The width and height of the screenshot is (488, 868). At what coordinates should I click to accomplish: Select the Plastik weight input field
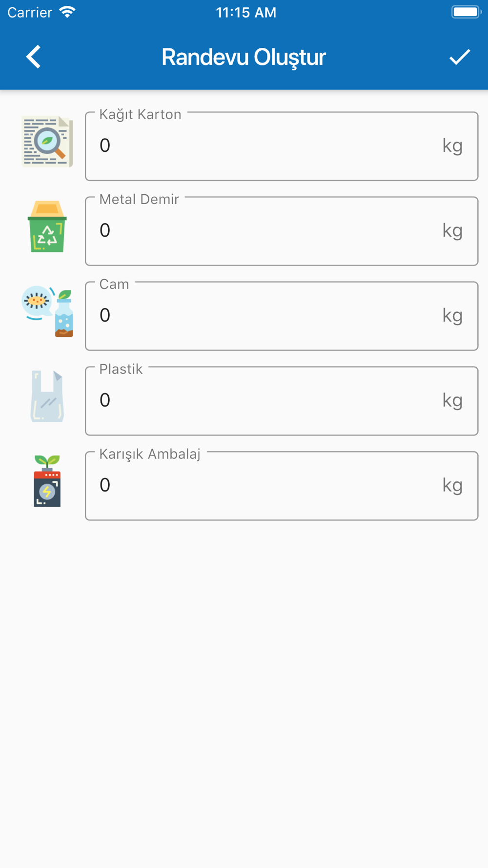tap(268, 401)
